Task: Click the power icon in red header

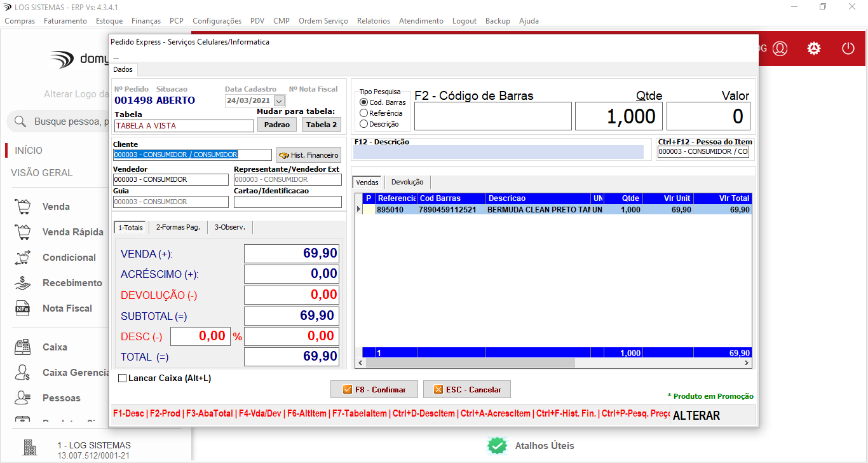Action: [848, 48]
